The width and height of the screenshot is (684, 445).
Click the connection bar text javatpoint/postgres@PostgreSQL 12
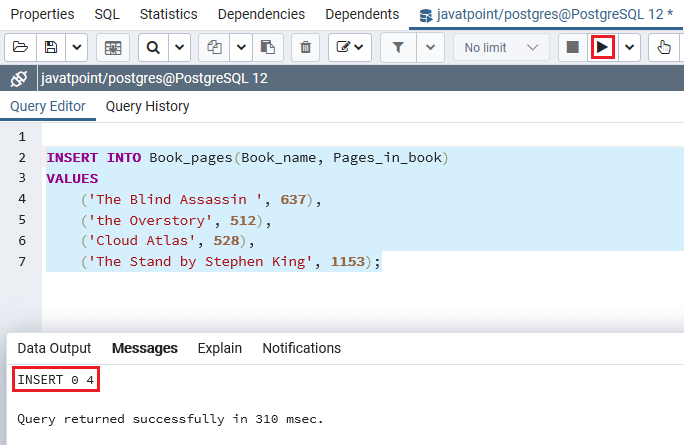pyautogui.click(x=154, y=79)
